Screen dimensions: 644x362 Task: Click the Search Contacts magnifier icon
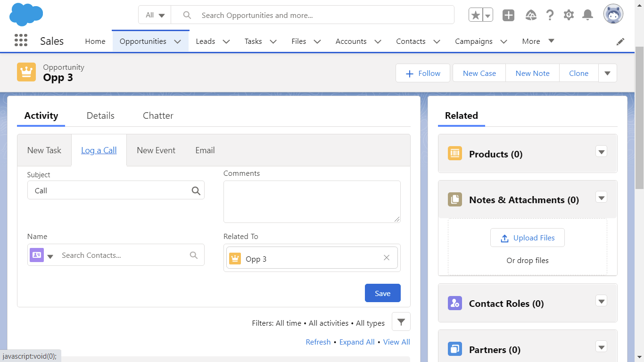tap(194, 255)
